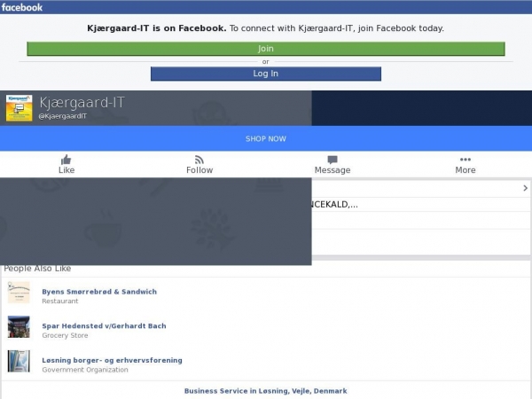Click the @KjaergaardIT handle
The height and width of the screenshot is (399, 532).
(62, 116)
